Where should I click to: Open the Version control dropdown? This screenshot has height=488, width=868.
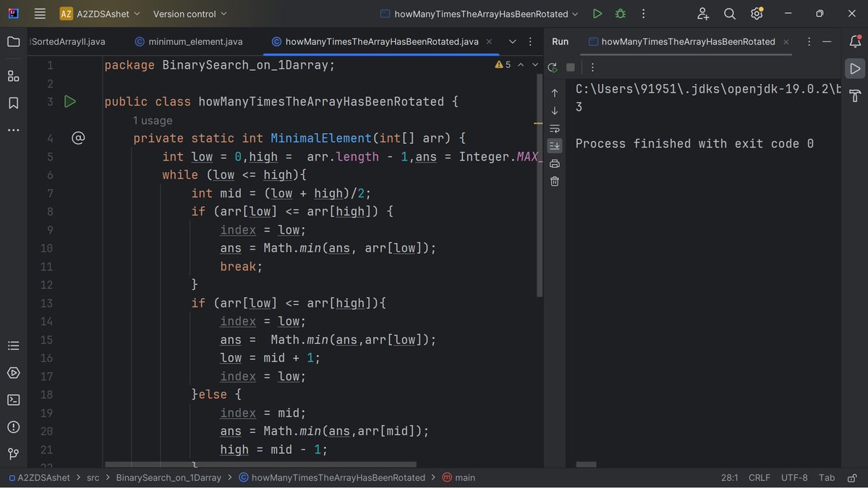190,14
